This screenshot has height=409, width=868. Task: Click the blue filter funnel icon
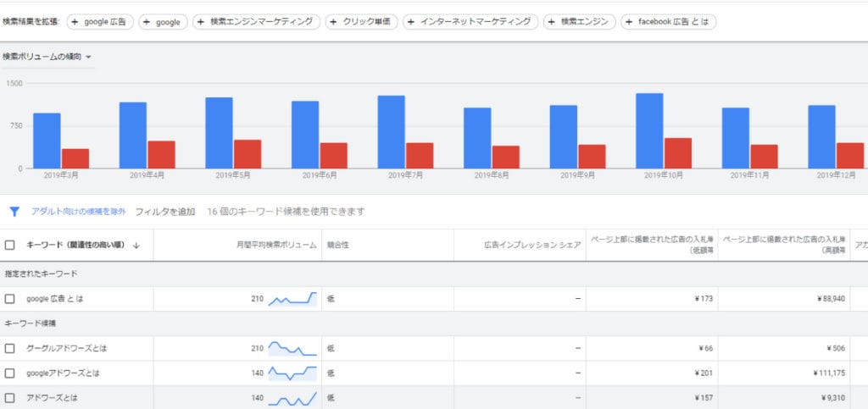pyautogui.click(x=14, y=212)
